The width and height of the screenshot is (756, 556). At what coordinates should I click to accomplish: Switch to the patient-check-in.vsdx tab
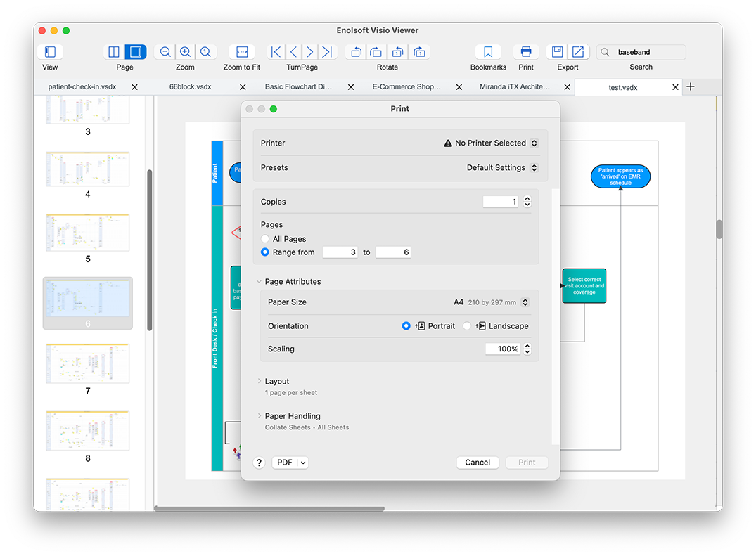point(82,87)
